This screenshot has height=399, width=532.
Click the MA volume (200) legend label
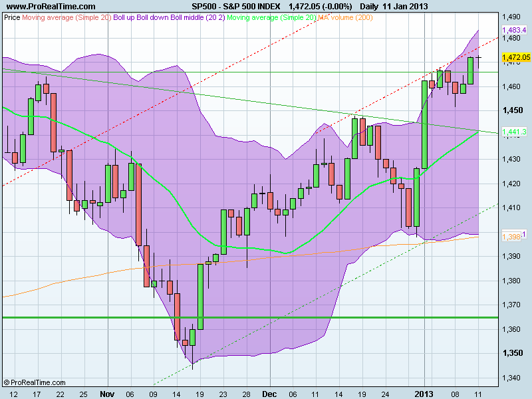point(345,17)
